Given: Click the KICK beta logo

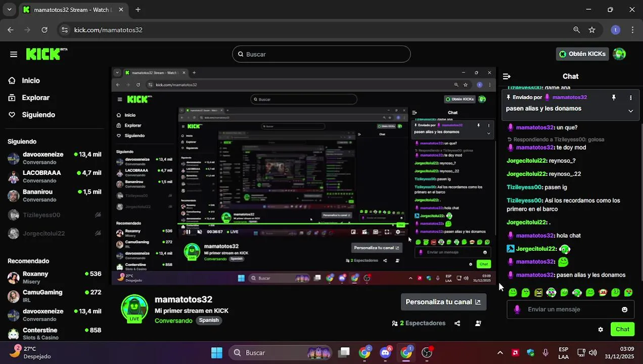Looking at the screenshot, I should [47, 54].
